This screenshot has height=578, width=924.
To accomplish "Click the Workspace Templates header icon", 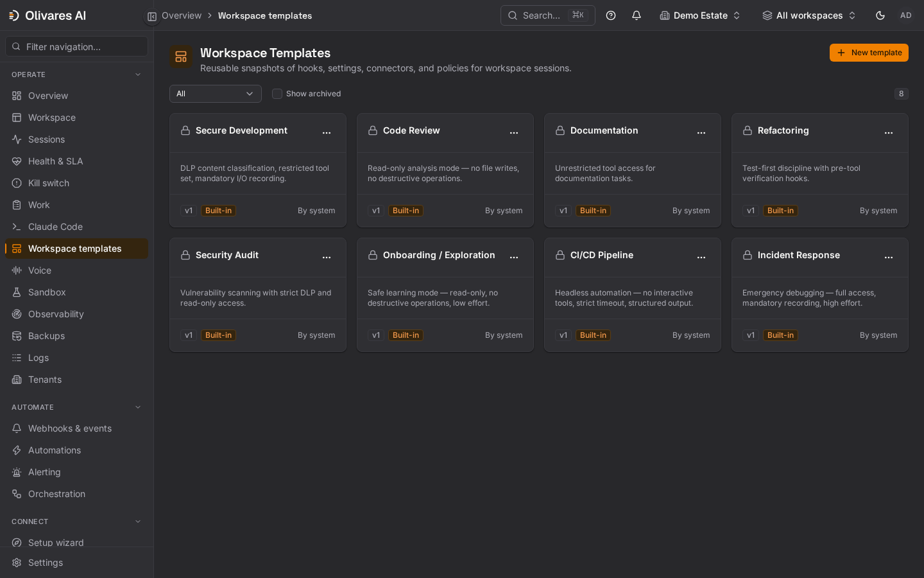I will 181,57.
